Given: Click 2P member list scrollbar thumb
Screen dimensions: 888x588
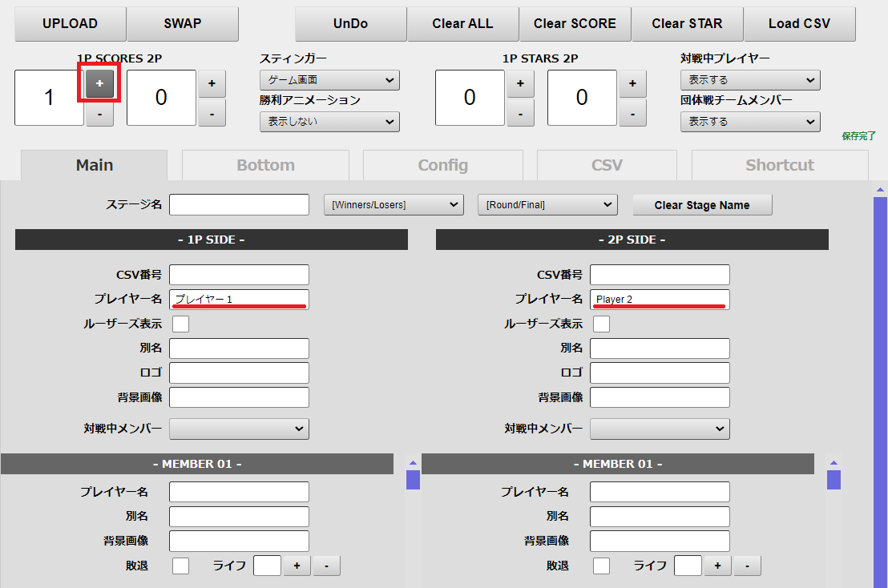Looking at the screenshot, I should pos(834,480).
